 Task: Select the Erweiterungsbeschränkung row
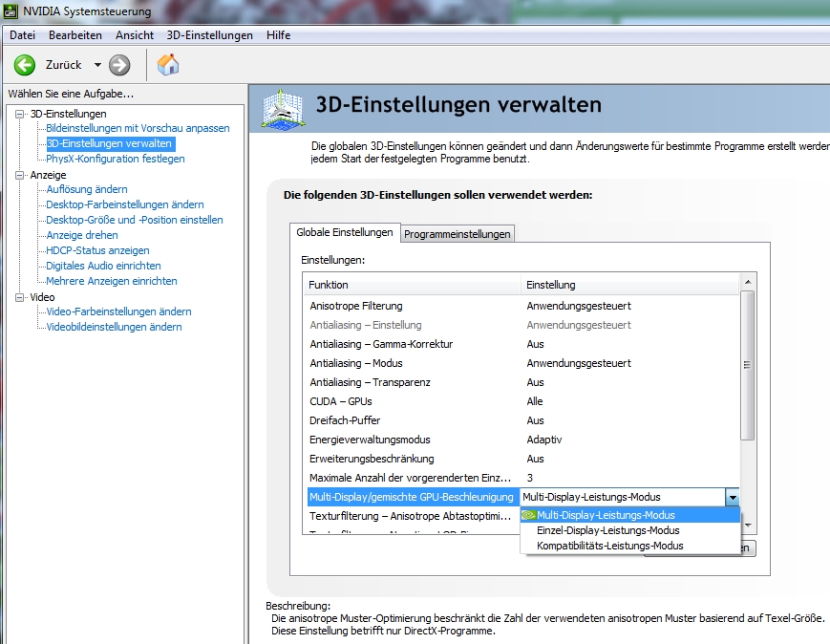pos(521,459)
